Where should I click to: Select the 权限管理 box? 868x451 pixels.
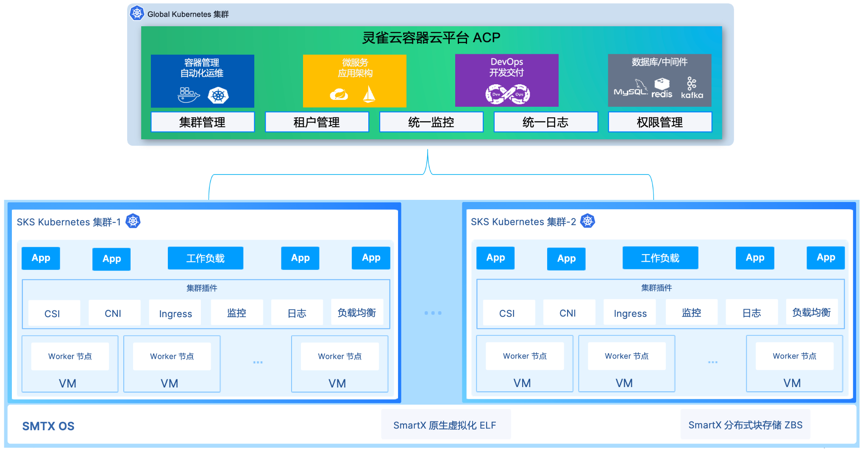tap(660, 122)
